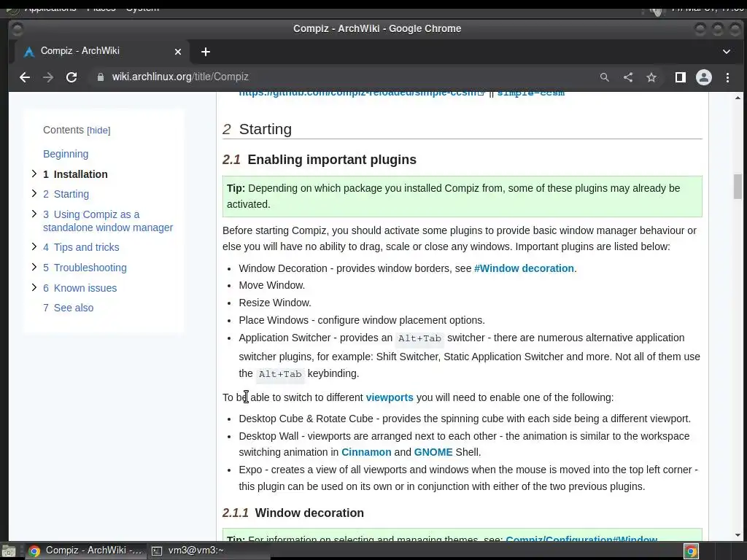Select the Compiz - ArchWiki tab

coord(102,52)
